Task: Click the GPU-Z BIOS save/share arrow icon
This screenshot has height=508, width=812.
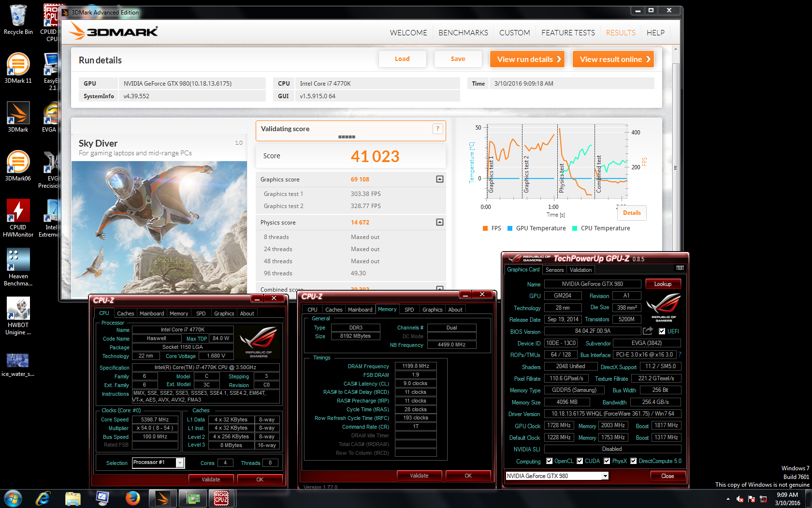Action: coord(648,331)
